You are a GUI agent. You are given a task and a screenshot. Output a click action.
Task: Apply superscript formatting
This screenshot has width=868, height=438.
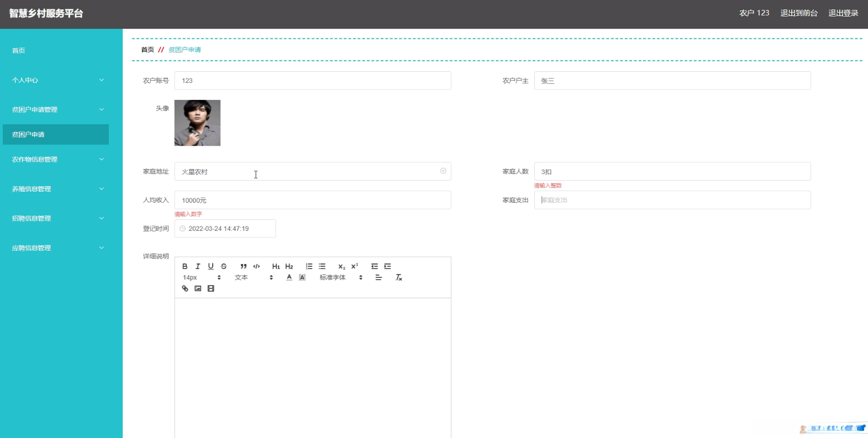click(x=355, y=266)
